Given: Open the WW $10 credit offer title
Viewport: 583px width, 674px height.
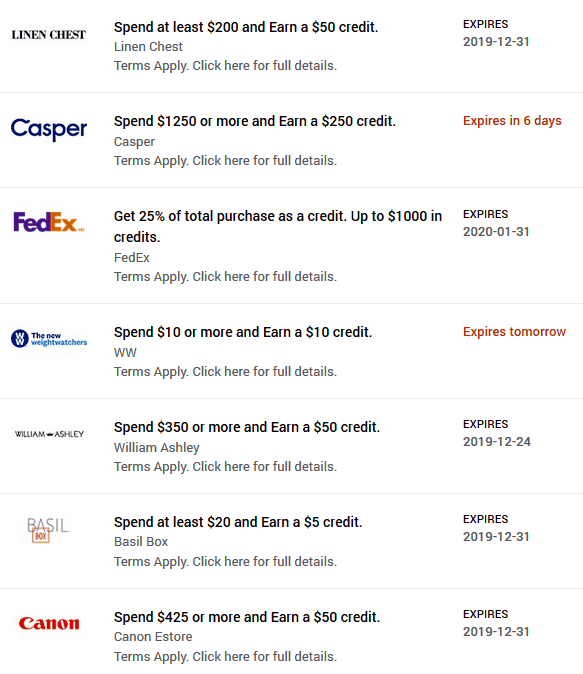Looking at the screenshot, I should 243,332.
